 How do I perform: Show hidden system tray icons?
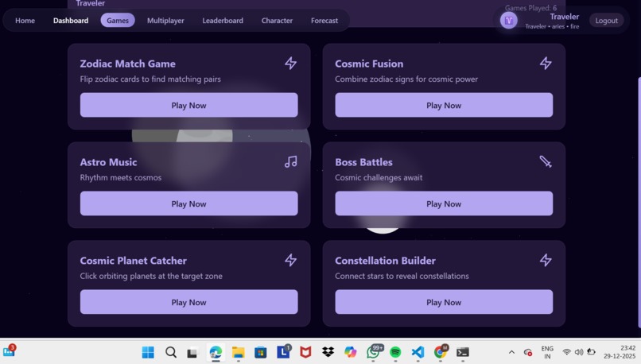click(511, 352)
